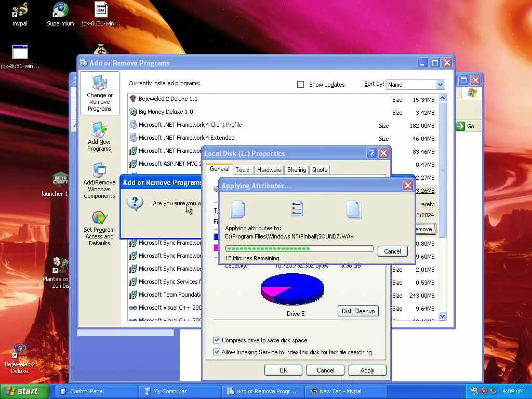Click the tray icon beside the clock
This screenshot has height=399, width=532.
[x=494, y=391]
